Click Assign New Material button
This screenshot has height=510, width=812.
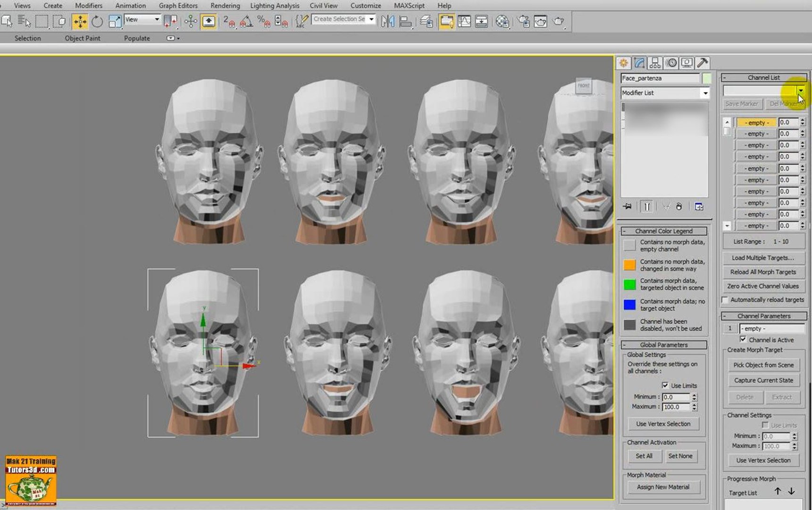point(663,487)
